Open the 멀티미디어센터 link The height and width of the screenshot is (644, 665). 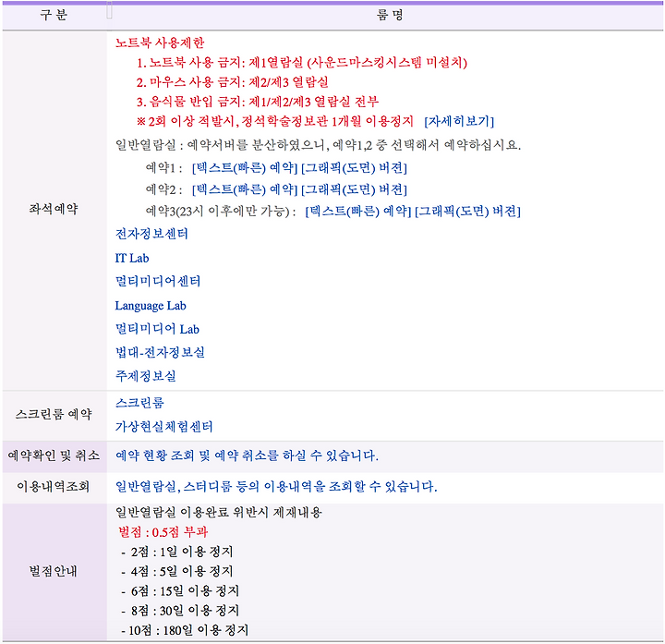coord(158,281)
